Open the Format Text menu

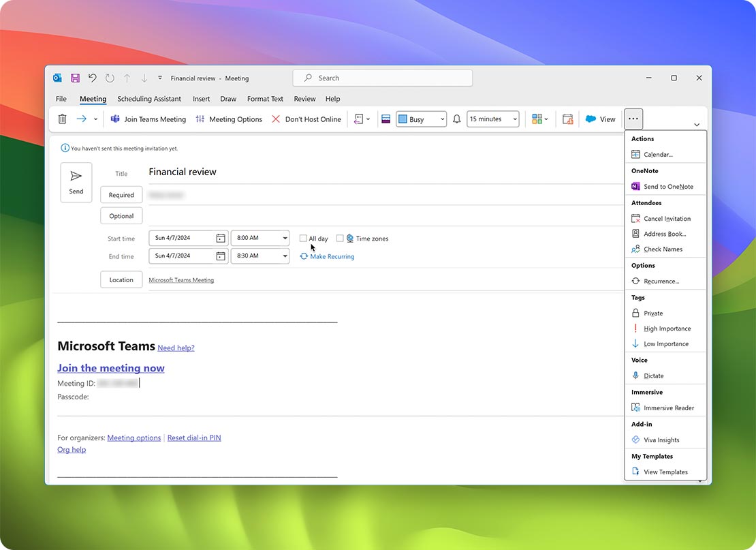click(x=264, y=99)
